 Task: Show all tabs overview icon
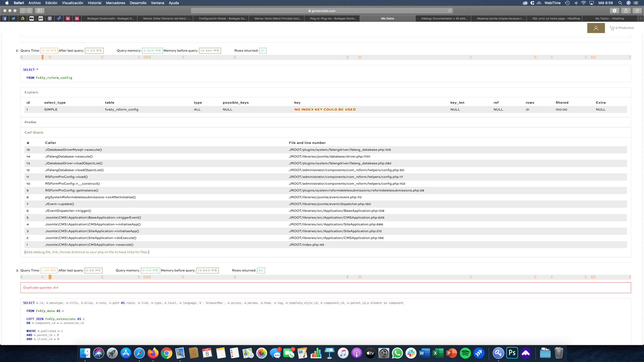tap(637, 11)
